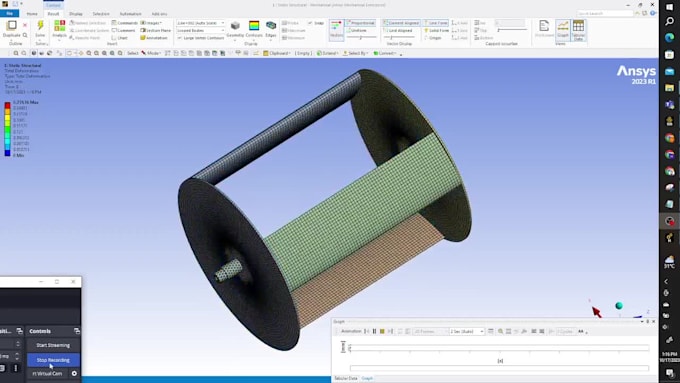Click the Section Plane icon
The height and width of the screenshot is (383, 680).
tap(156, 30)
